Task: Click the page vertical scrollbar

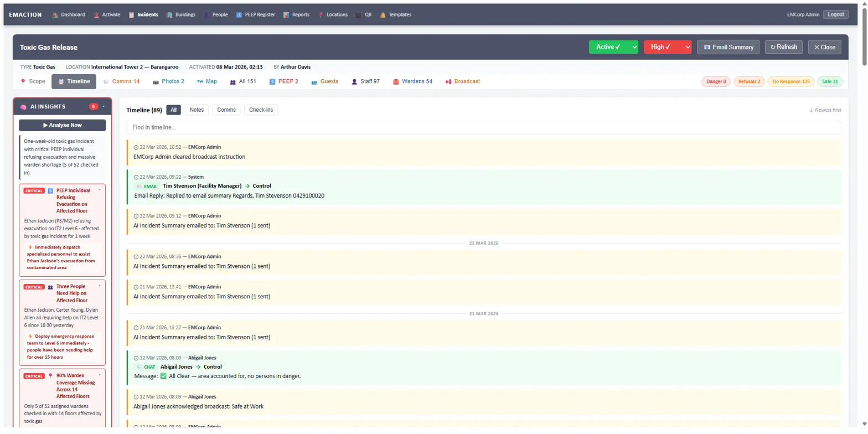Action: coord(864,221)
